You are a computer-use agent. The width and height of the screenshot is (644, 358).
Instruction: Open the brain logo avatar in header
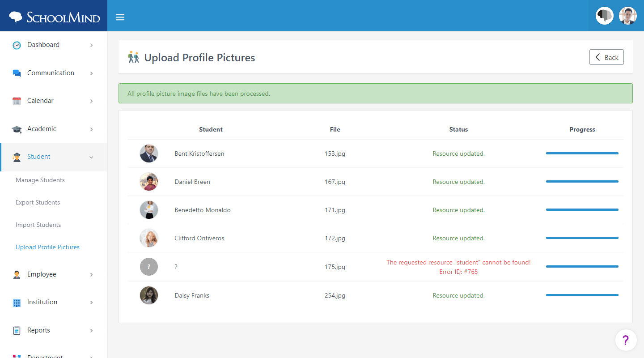(605, 16)
